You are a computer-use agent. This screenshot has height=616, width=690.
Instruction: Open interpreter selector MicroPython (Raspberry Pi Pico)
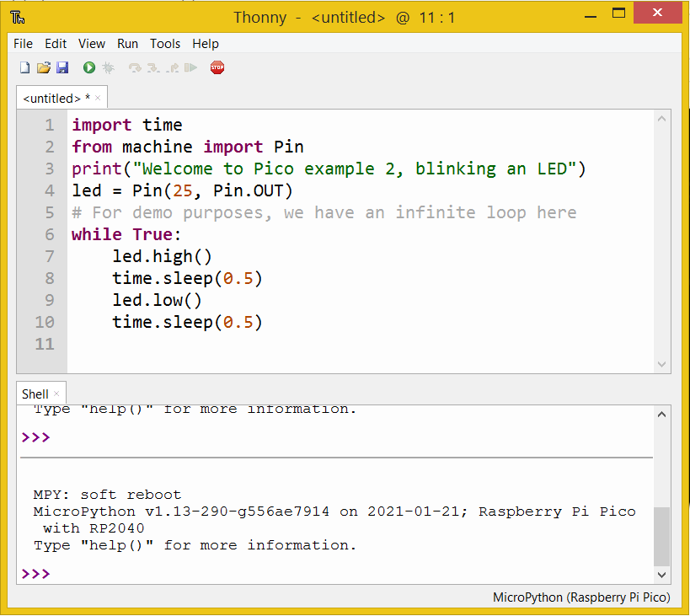pos(581,597)
